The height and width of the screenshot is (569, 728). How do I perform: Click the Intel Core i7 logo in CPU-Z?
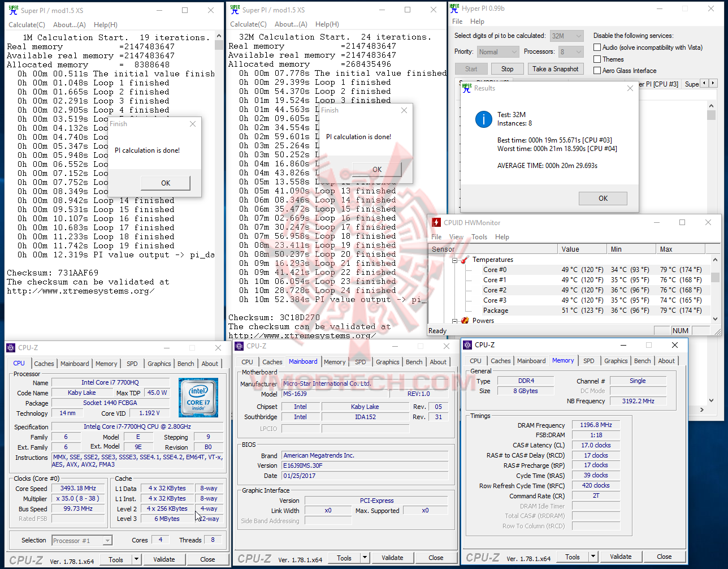coord(198,398)
